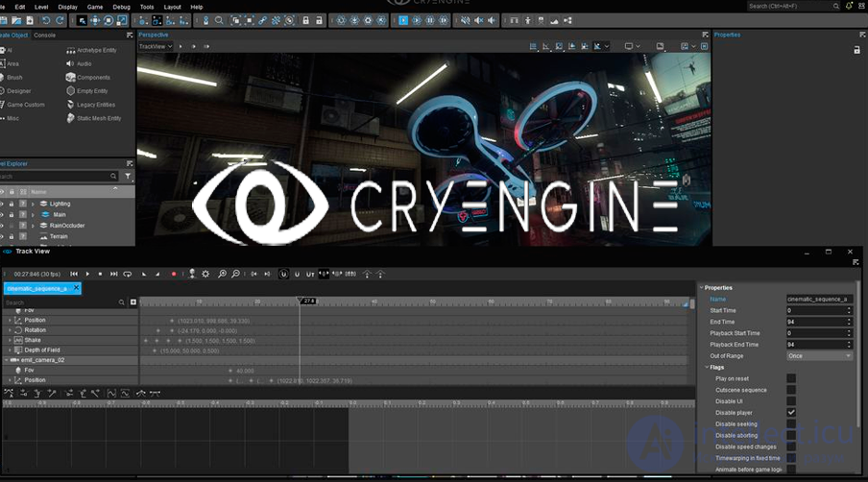The image size is (868, 482).
Task: Switch to the Console tab
Action: coord(44,35)
